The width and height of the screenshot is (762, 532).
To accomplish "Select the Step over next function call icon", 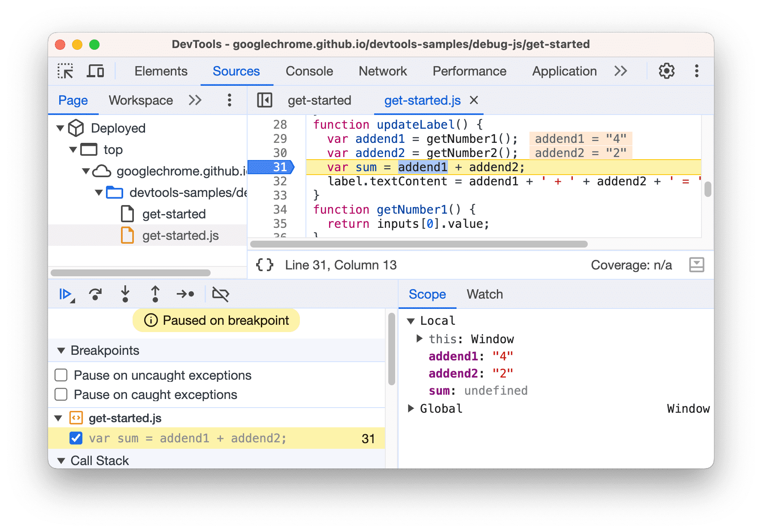I will 95,294.
